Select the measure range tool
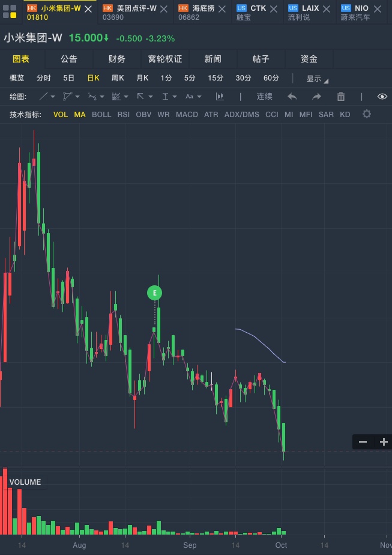The image size is (392, 555). click(x=165, y=96)
